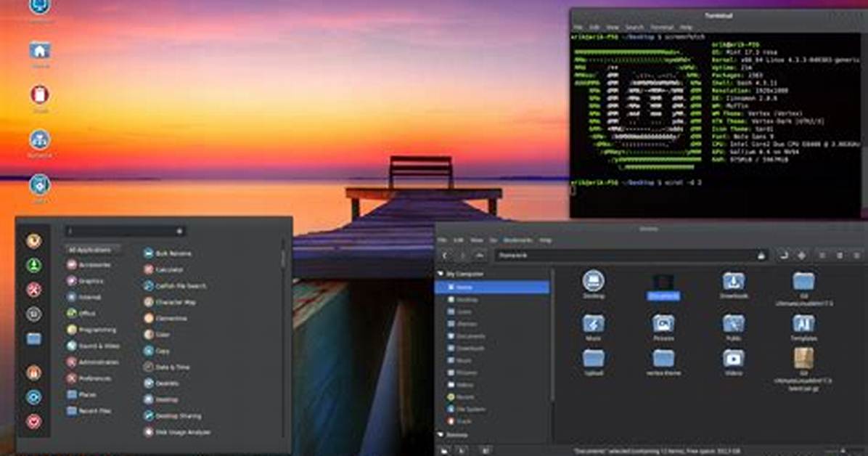Screen dimensions: 868x456
Task: Select the Preferences category in the menu
Action: pos(90,378)
